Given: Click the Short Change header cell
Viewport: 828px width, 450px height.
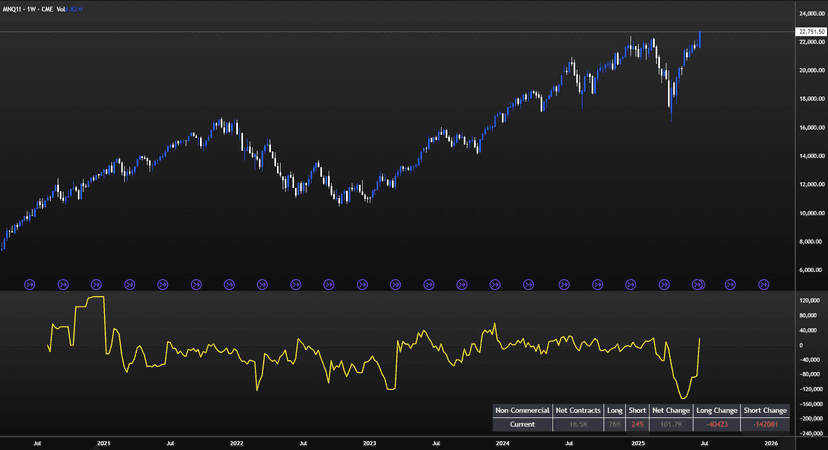Looking at the screenshot, I should coord(765,410).
